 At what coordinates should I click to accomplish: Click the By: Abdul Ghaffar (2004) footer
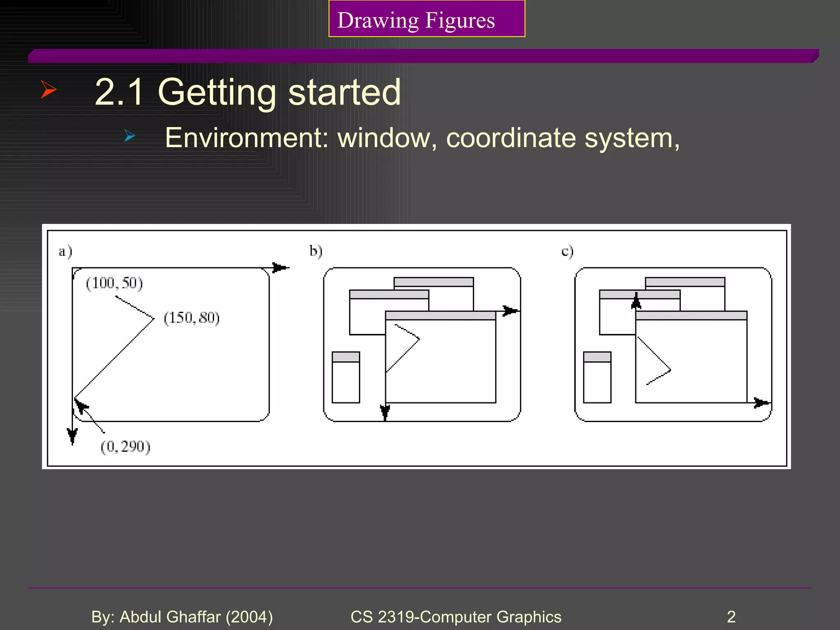click(x=182, y=617)
